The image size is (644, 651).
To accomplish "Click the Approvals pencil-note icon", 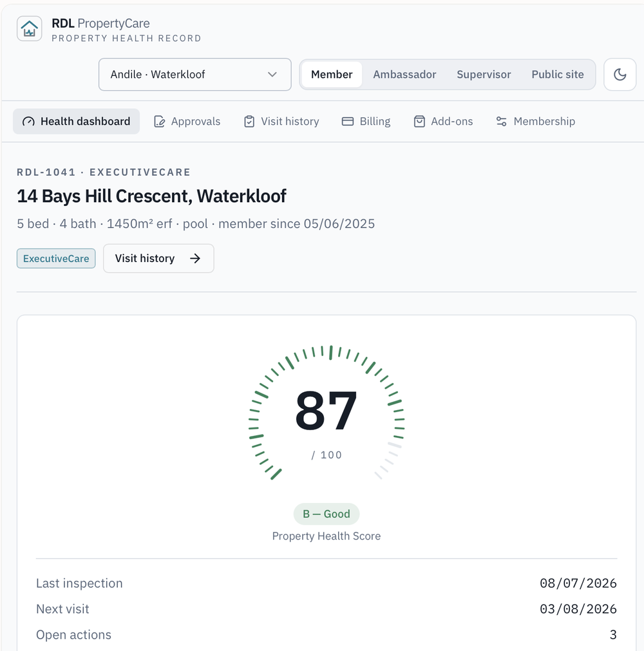I will point(160,121).
